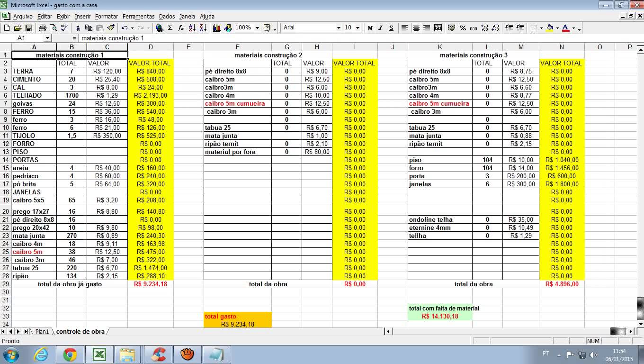Toggle bold (N) formatting
The width and height of the screenshot is (644, 364).
pos(370,28)
